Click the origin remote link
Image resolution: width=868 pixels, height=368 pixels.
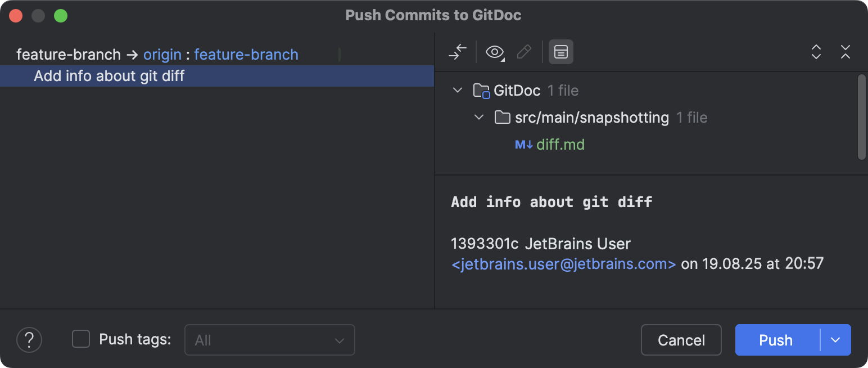[x=162, y=54]
